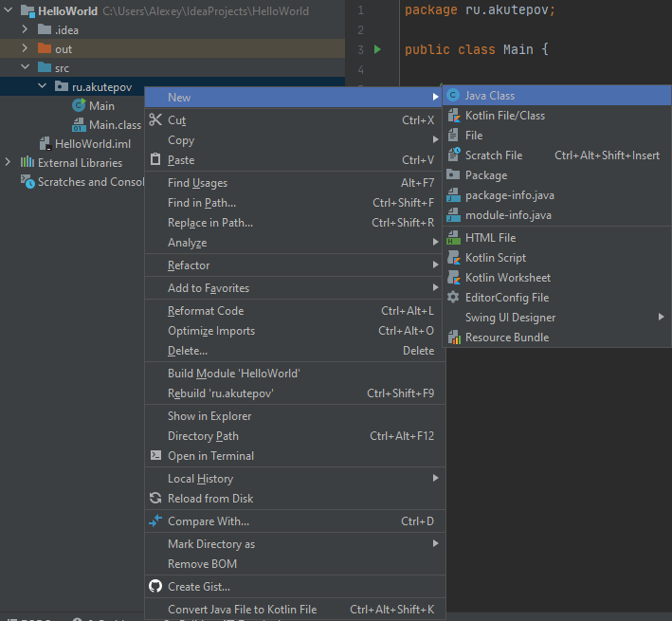The height and width of the screenshot is (621, 672).
Task: Click the Kotlin File/Class icon
Action: coord(453,116)
